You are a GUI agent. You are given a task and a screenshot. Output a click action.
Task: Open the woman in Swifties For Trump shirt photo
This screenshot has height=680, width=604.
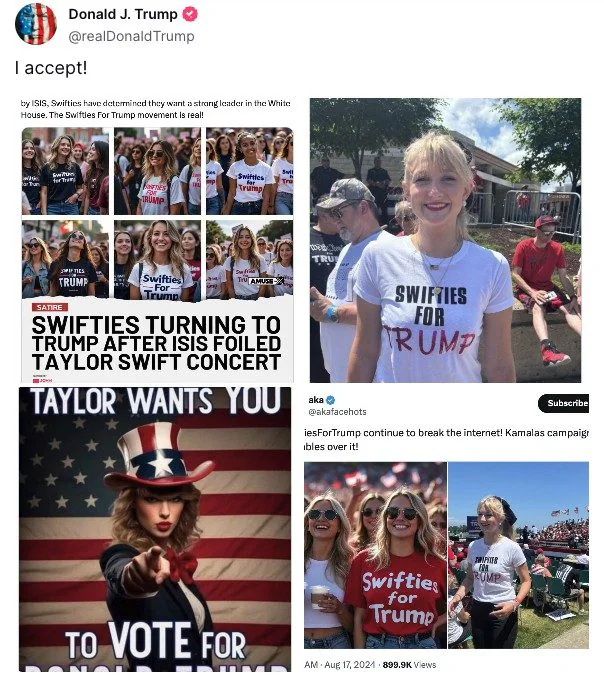445,240
